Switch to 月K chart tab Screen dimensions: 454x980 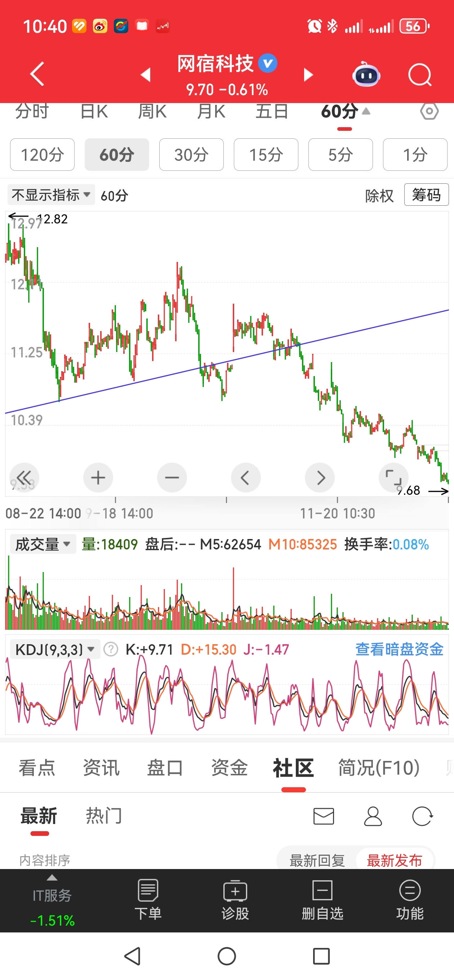tap(211, 111)
